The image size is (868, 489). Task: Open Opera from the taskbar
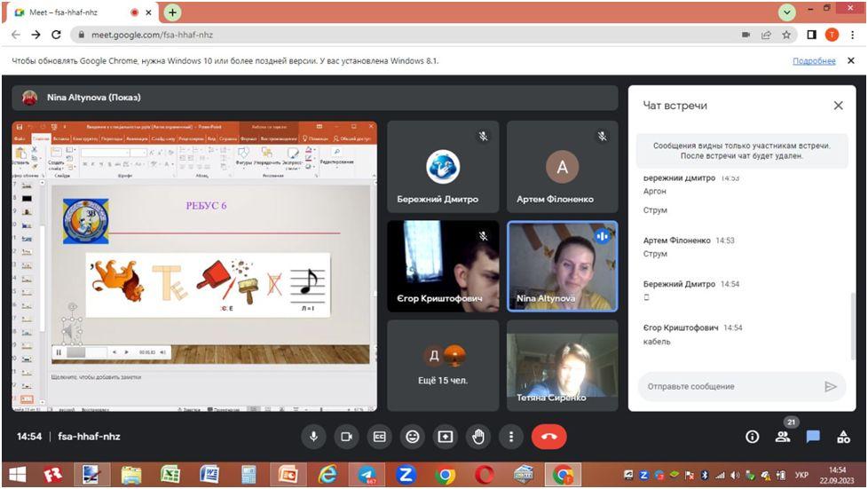(484, 475)
